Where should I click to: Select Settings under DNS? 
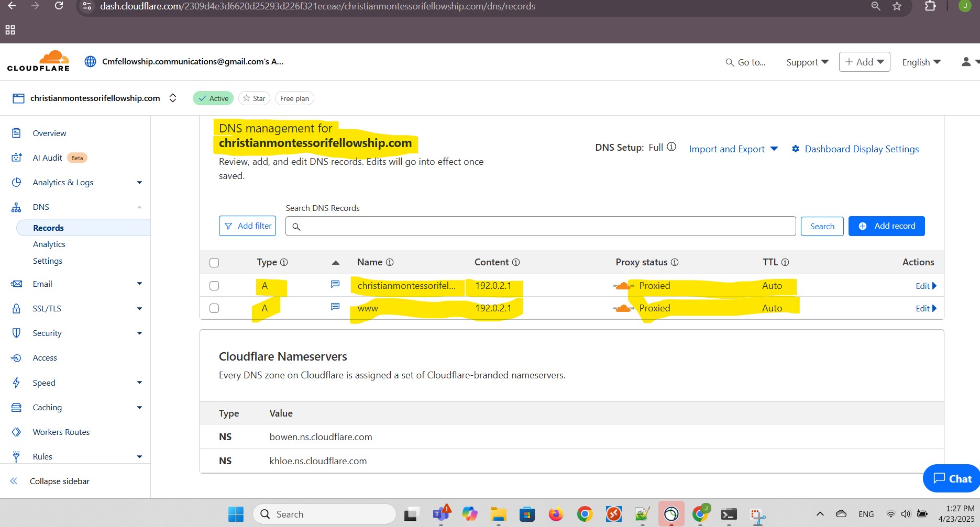[x=48, y=261]
